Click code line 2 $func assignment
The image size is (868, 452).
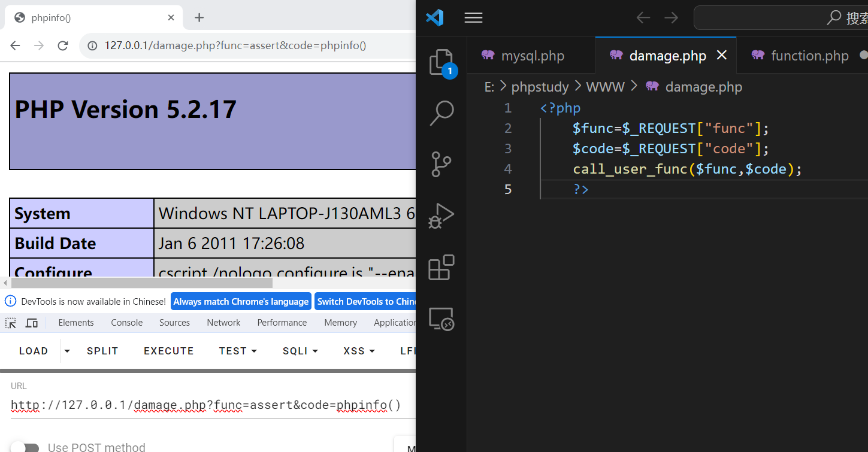[670, 128]
